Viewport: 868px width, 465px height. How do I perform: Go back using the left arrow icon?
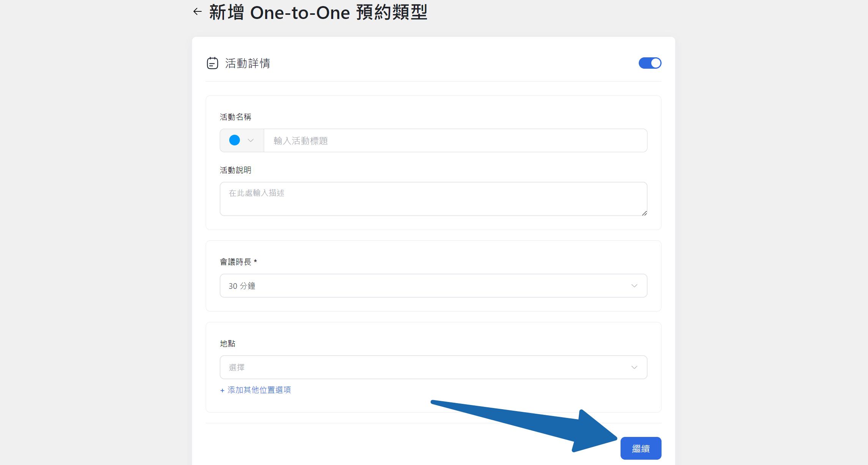pos(197,12)
